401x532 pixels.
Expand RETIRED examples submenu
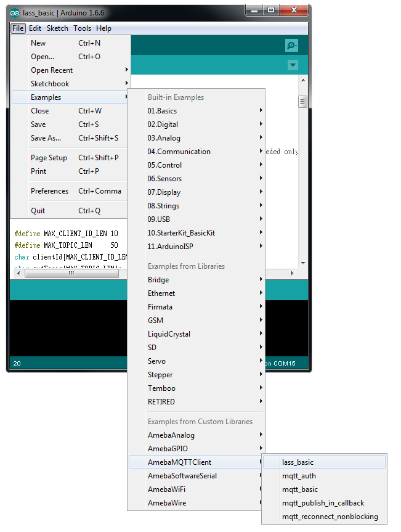[x=196, y=402]
